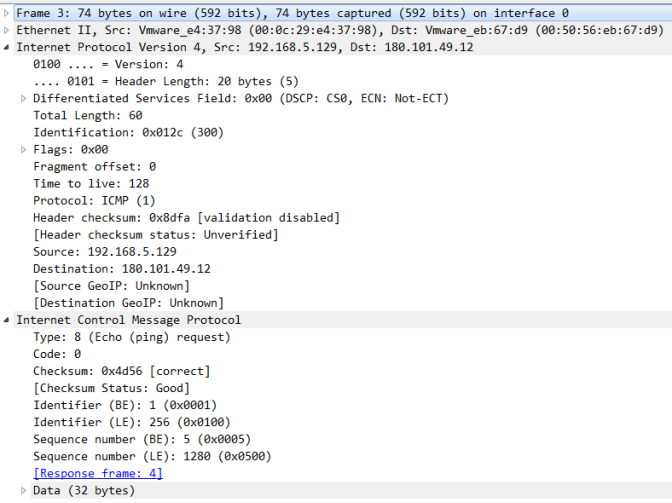Click the Header checksum: 0x8dfa row

click(x=186, y=218)
